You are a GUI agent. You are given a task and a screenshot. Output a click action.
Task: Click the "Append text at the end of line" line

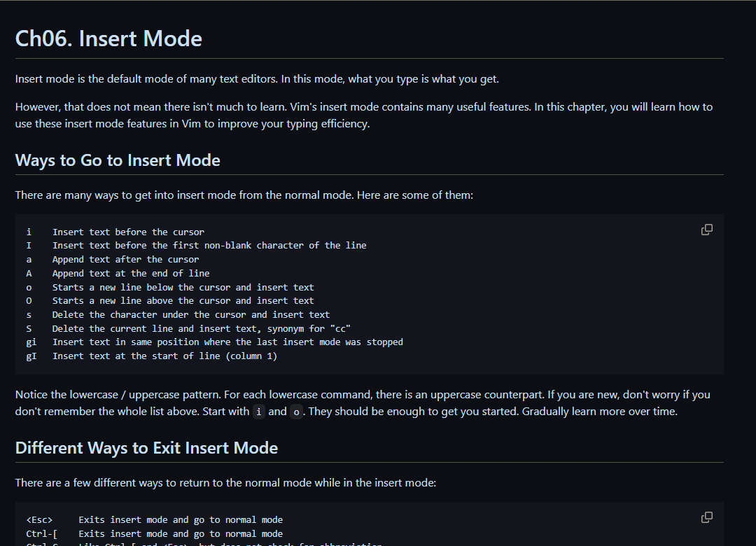tap(131, 274)
